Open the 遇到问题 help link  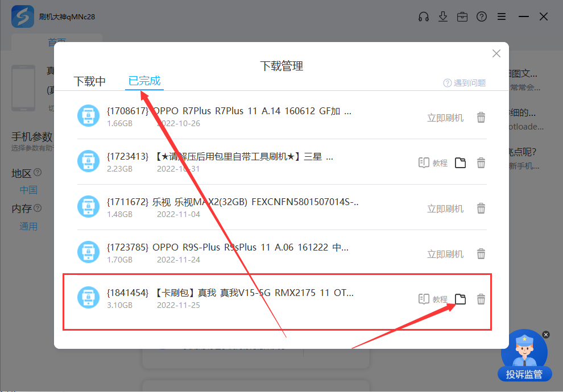[465, 83]
